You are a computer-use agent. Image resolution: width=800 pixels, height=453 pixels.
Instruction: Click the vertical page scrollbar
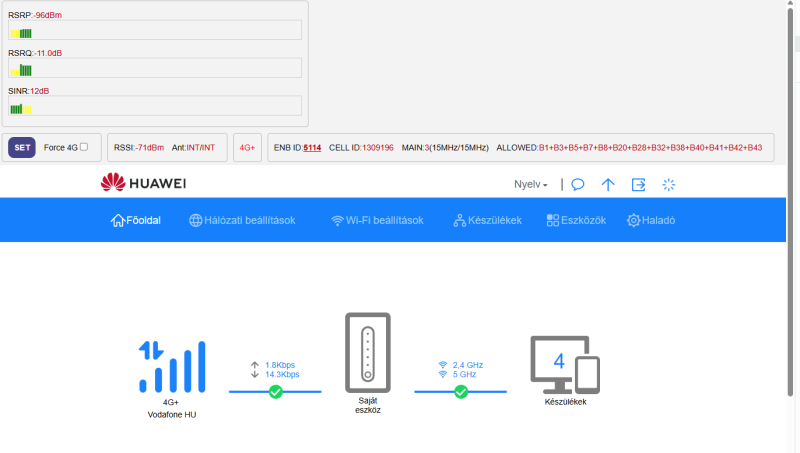(x=790, y=202)
